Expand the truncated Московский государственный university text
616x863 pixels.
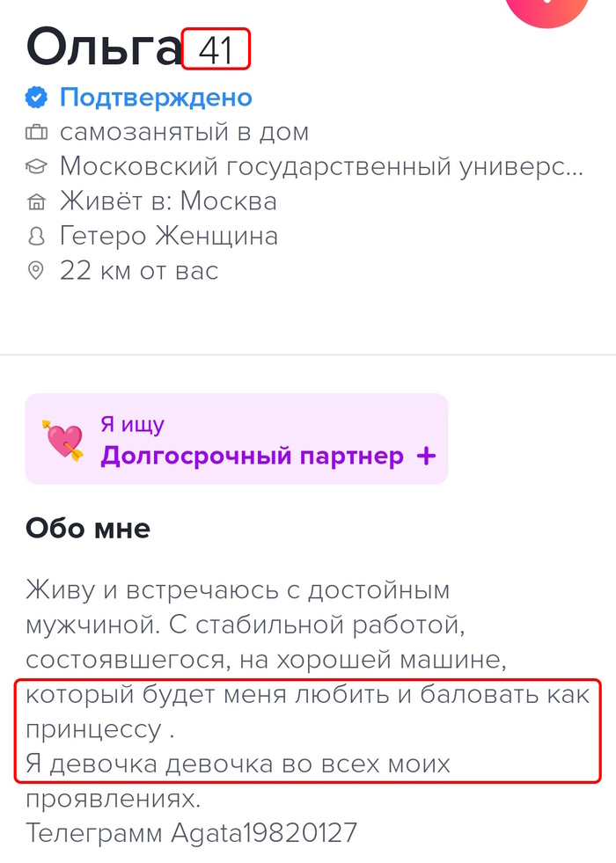point(321,166)
